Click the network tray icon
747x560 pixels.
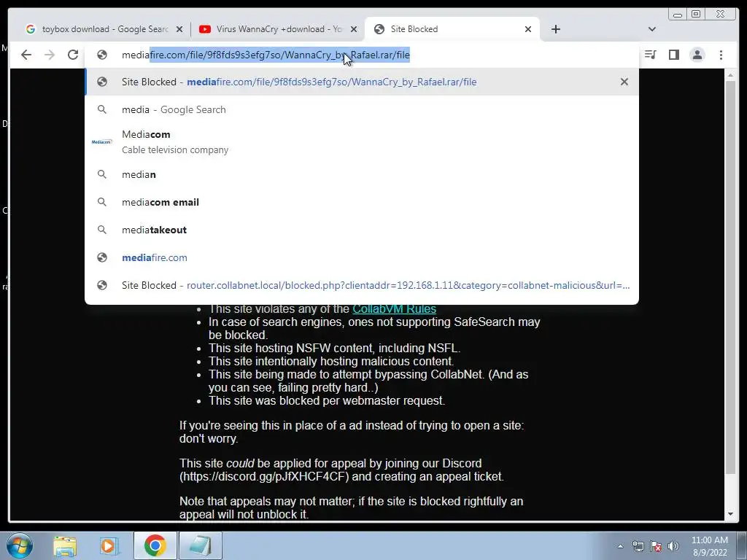coord(638,546)
